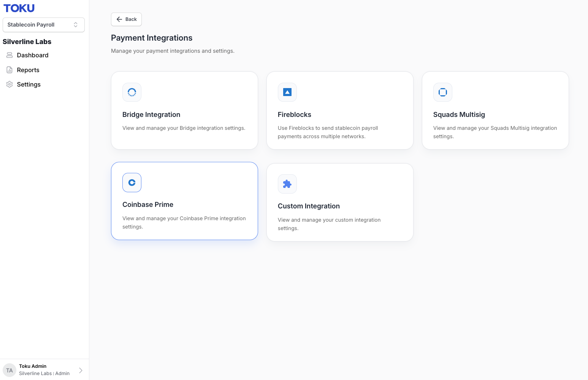588x380 pixels.
Task: Open the Bridge Integration card title
Action: coord(151,115)
